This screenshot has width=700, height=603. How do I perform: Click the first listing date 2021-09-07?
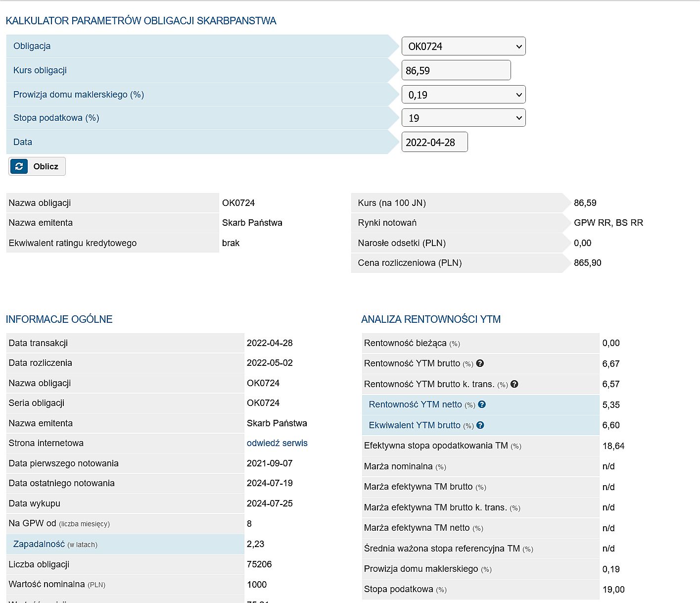coord(270,463)
